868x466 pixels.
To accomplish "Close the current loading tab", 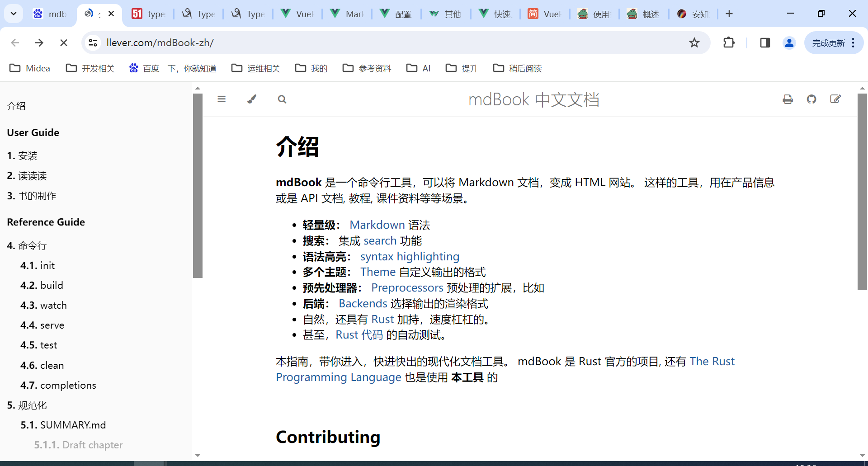I will tap(111, 14).
